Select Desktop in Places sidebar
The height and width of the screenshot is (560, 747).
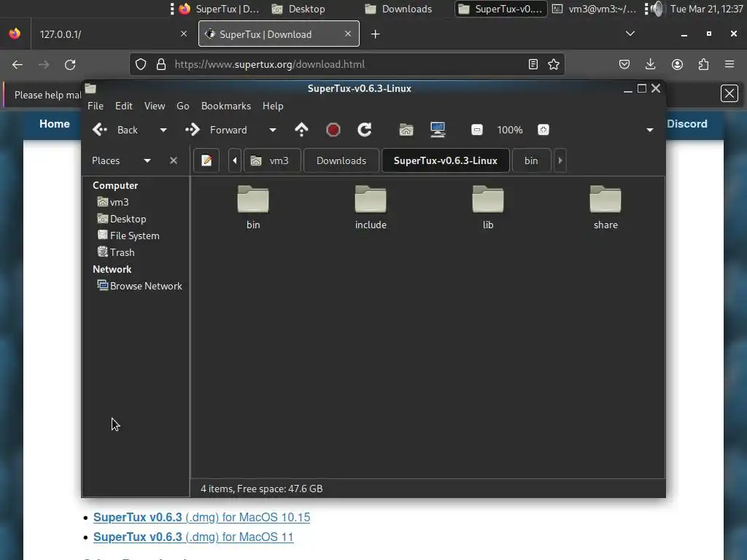[x=122, y=219]
